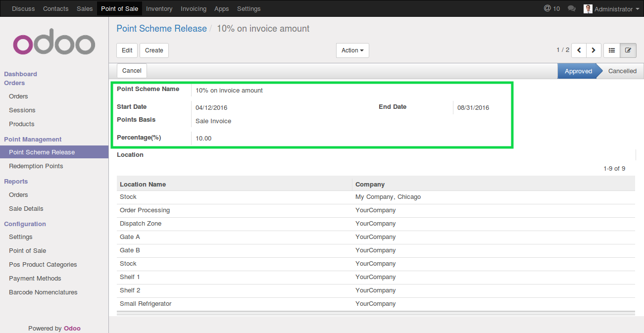This screenshot has height=333, width=644.
Task: Open Dashboard in the sidebar
Action: pyautogui.click(x=21, y=74)
